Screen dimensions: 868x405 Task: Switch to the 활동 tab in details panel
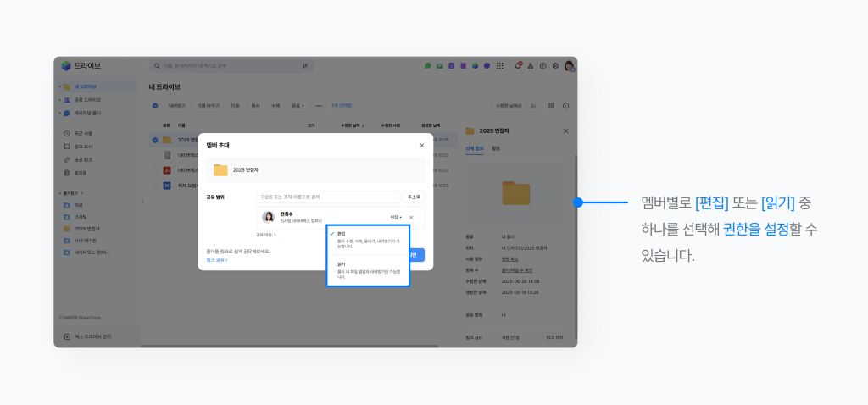(x=496, y=148)
